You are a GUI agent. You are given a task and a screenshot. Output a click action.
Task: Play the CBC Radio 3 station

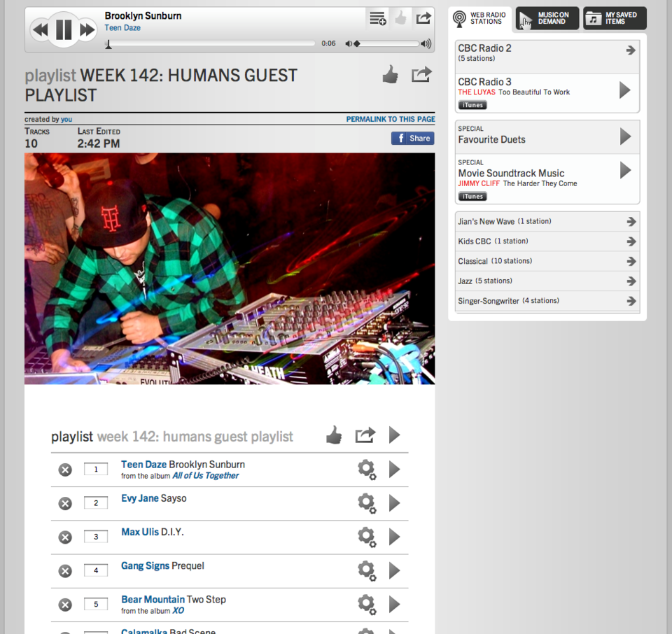(625, 90)
